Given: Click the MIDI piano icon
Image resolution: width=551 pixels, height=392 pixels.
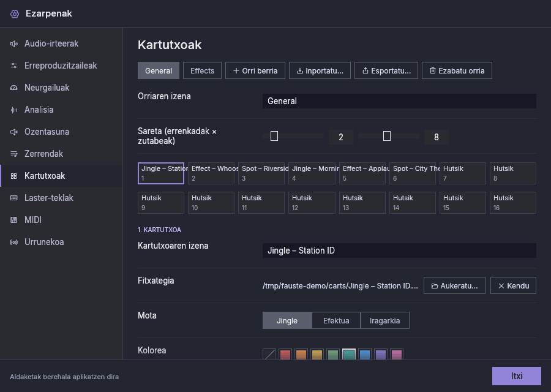Looking at the screenshot, I should tap(13, 220).
